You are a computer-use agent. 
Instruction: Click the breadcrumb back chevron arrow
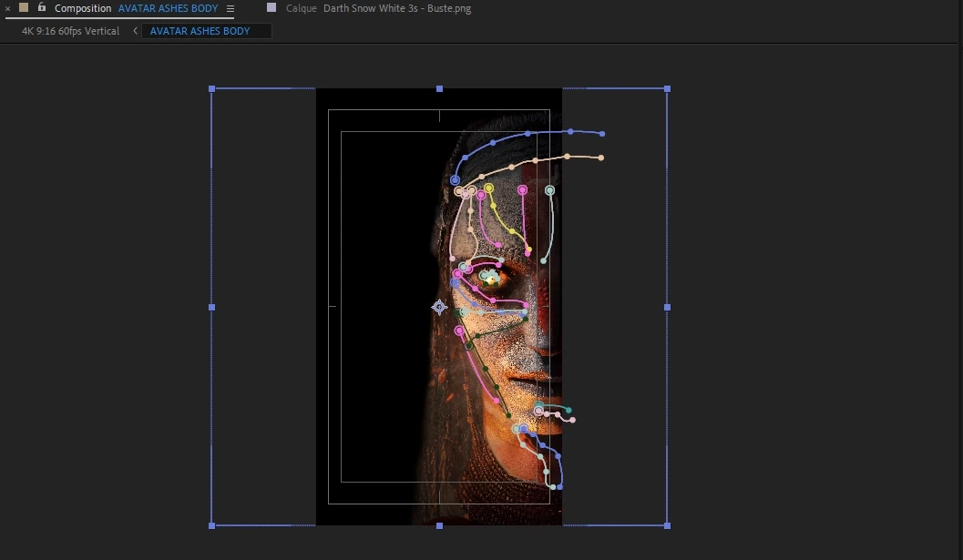point(135,31)
